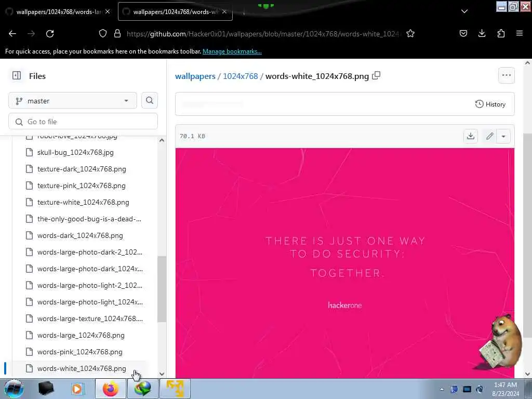The image size is (532, 399).
Task: Go back with the browser back arrow
Action: [x=12, y=34]
